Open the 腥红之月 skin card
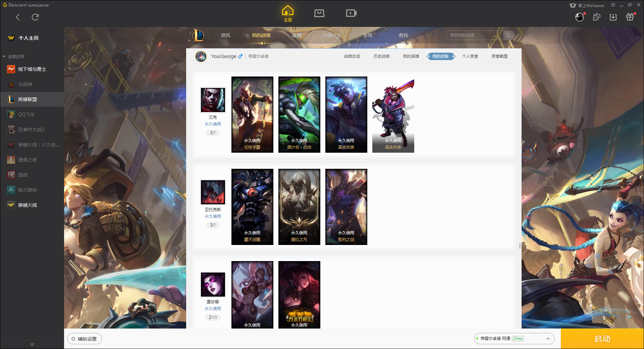 point(299,207)
